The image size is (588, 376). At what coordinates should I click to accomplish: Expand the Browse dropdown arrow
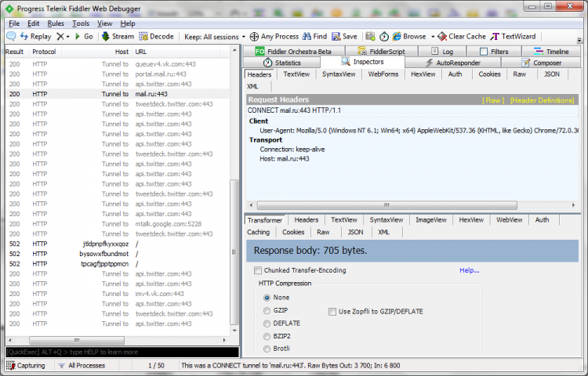433,37
